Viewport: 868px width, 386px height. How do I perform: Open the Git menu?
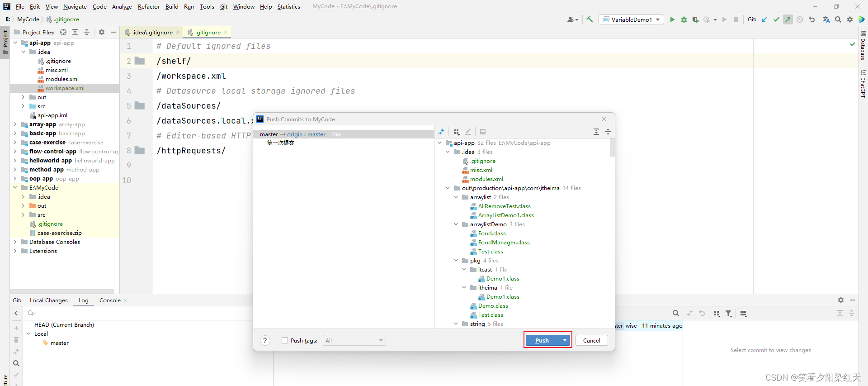tap(224, 6)
